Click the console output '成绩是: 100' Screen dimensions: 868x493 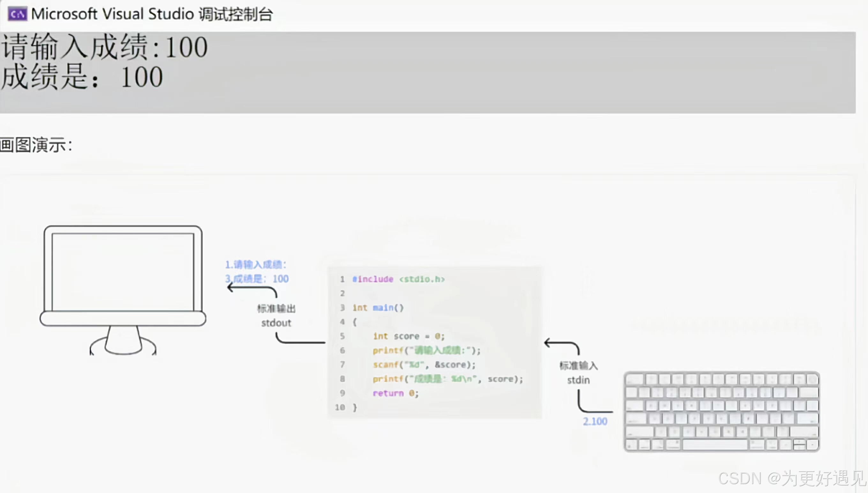(82, 77)
